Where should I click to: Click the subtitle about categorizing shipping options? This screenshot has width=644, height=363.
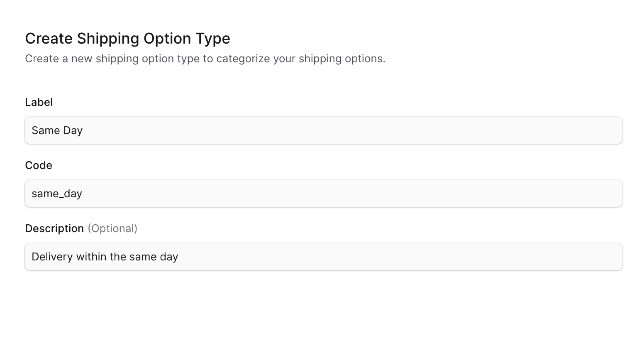click(x=205, y=59)
